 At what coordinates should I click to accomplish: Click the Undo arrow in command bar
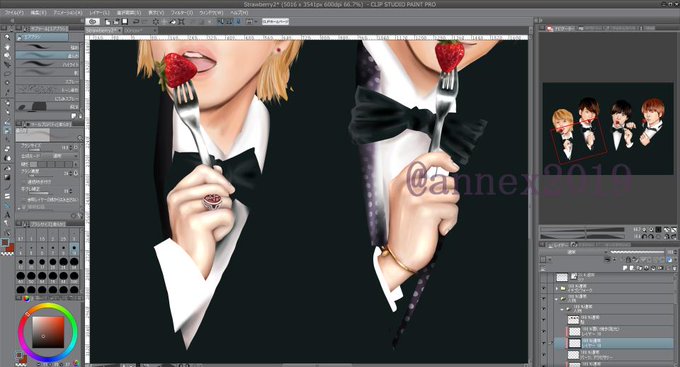click(x=136, y=21)
